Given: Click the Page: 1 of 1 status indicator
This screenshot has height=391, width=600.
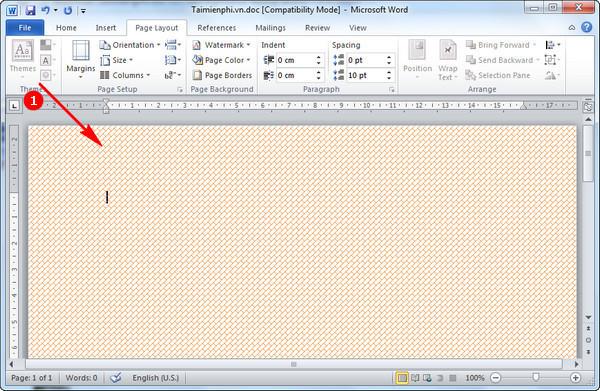Looking at the screenshot, I should [x=31, y=378].
